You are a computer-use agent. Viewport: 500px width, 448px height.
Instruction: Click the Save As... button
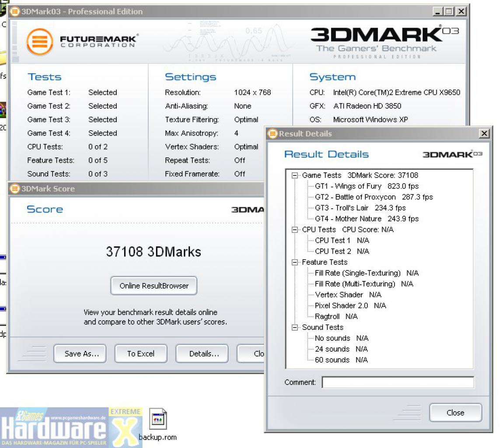click(80, 353)
